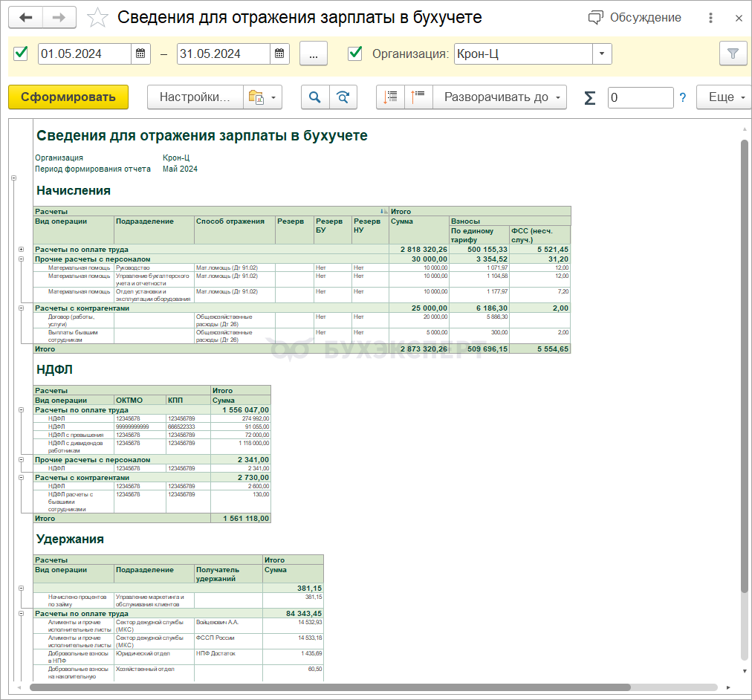752x700 pixels.
Task: Open the three-dot more options menu
Action: tap(711, 18)
